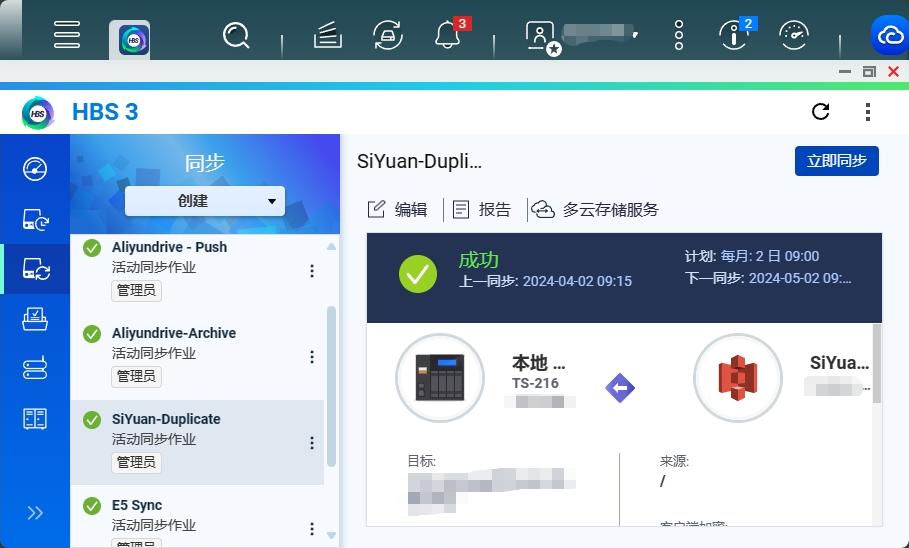Open the 报告 report view
Image resolution: width=909 pixels, height=548 pixels.
(x=482, y=209)
